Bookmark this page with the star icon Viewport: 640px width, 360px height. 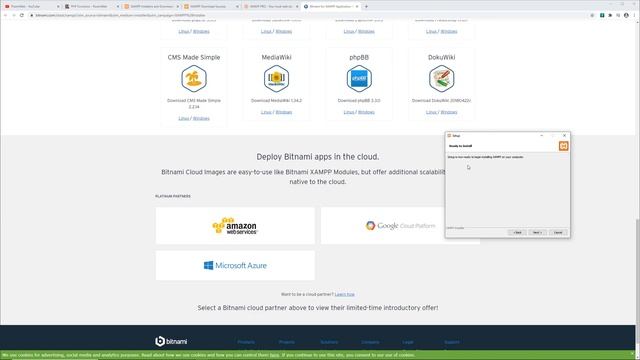tap(592, 15)
